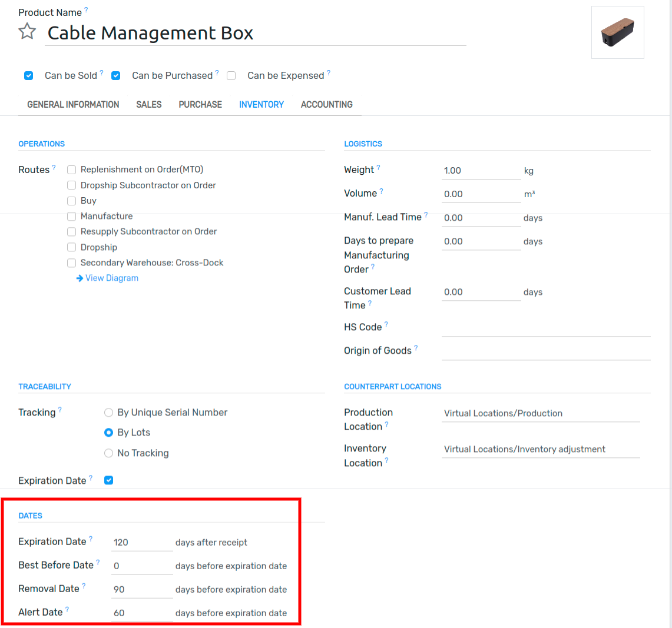Edit Removal Date days field
The image size is (672, 628).
(142, 589)
